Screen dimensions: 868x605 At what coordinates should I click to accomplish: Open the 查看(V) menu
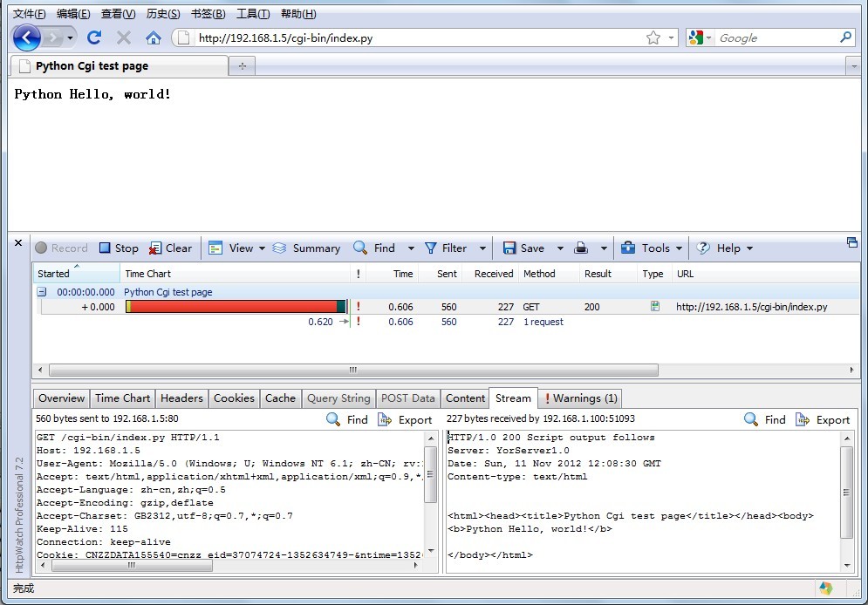[118, 13]
